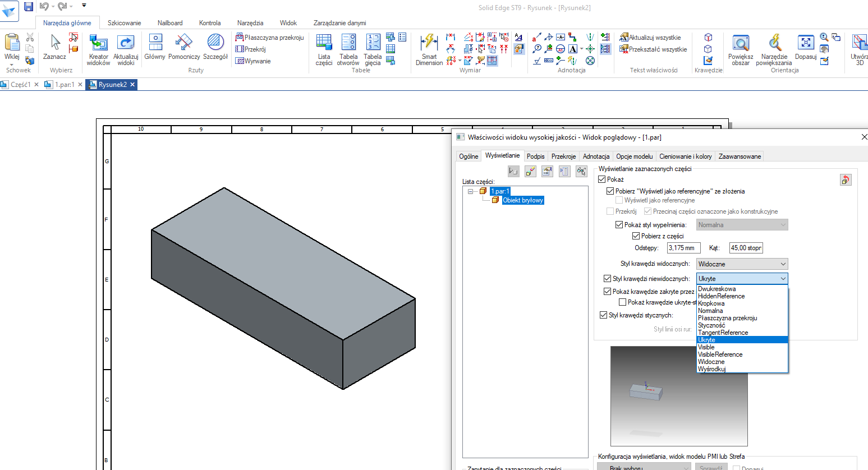Click the Kąt angle input field
Image resolution: width=868 pixels, height=470 pixels.
tap(746, 248)
